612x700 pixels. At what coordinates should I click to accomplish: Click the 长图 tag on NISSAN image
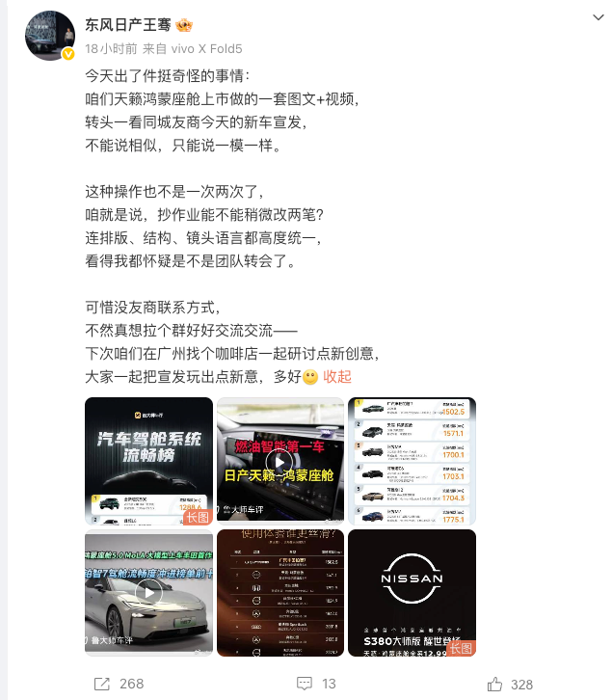461,648
